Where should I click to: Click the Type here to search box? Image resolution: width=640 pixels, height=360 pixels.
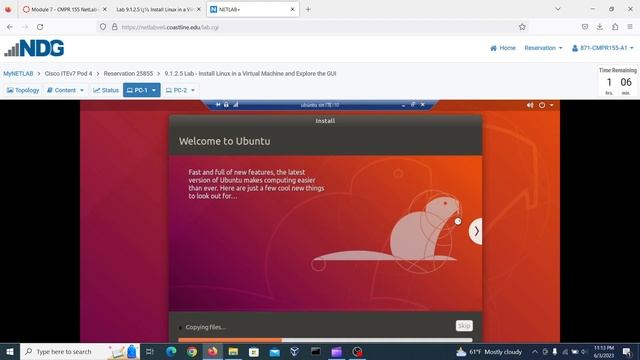point(80,351)
